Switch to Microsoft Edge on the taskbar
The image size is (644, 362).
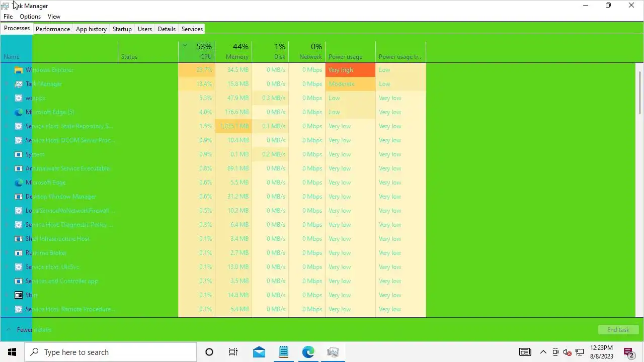tap(308, 352)
